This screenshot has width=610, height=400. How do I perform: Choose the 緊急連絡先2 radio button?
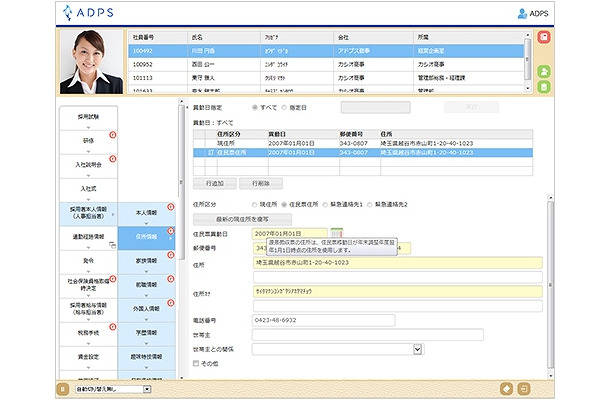tap(370, 204)
